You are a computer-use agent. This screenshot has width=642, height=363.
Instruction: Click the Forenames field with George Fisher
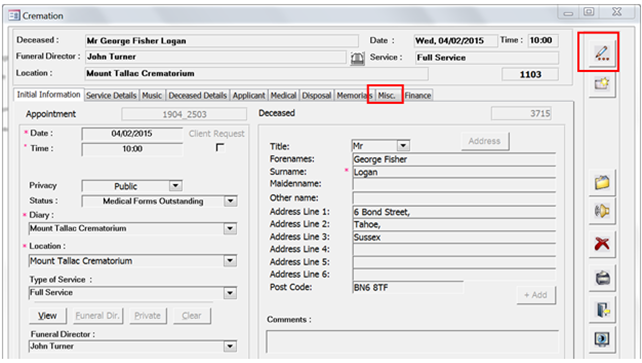coord(454,159)
